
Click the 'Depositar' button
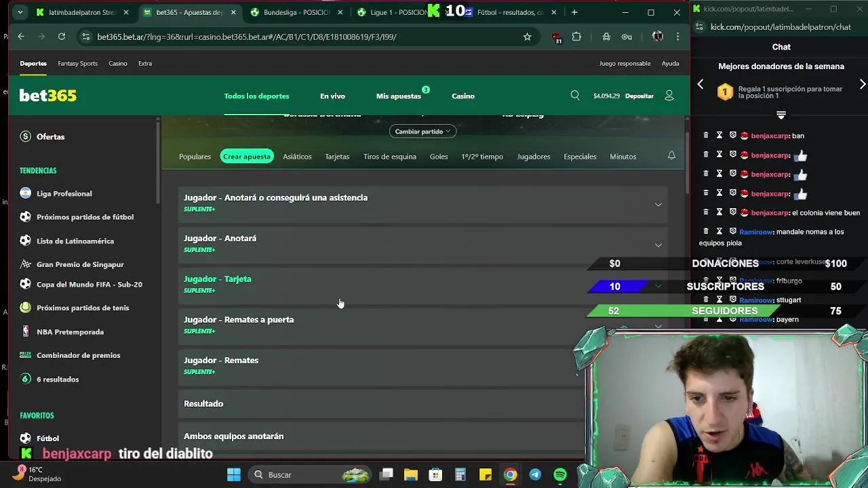639,96
